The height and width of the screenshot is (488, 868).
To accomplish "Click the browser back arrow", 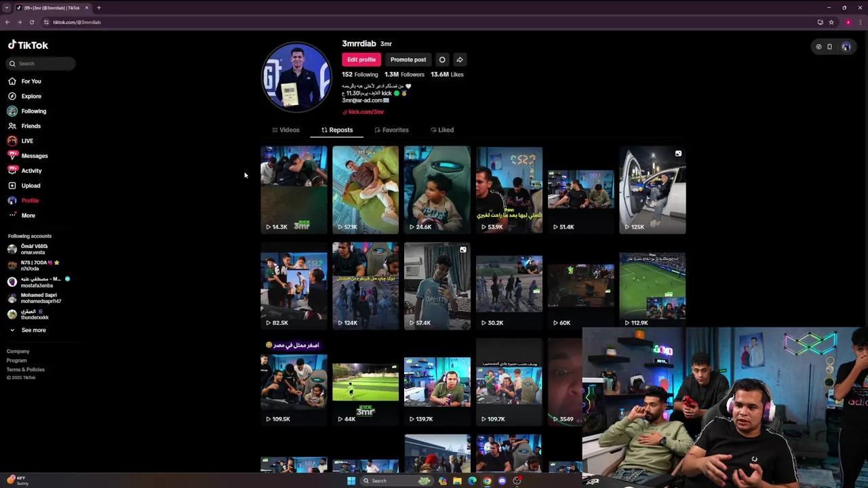I will click(7, 22).
